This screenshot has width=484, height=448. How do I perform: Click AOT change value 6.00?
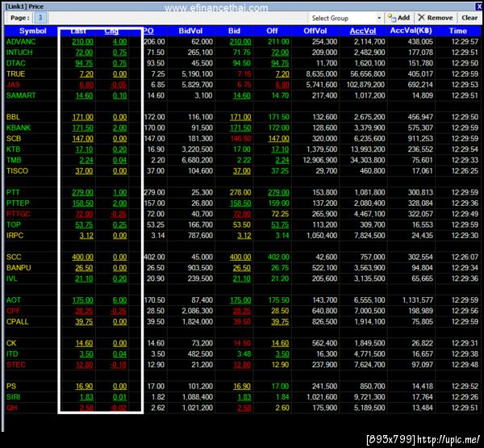(x=119, y=300)
